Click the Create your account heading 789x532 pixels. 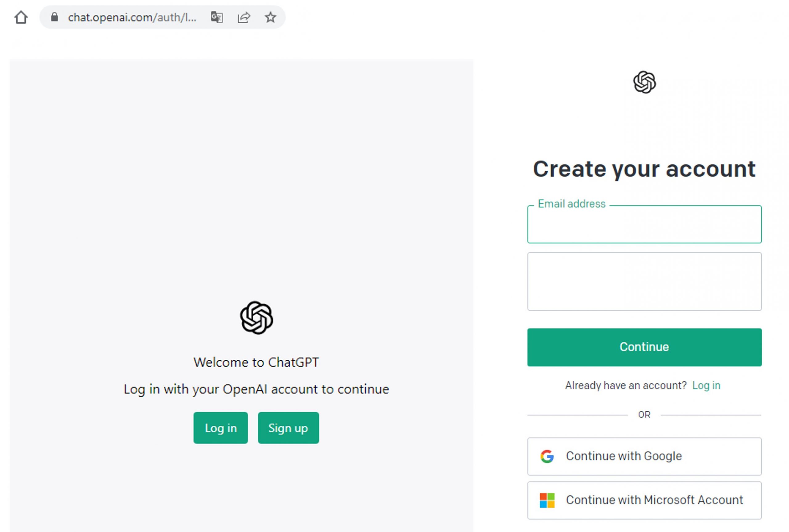[644, 169]
